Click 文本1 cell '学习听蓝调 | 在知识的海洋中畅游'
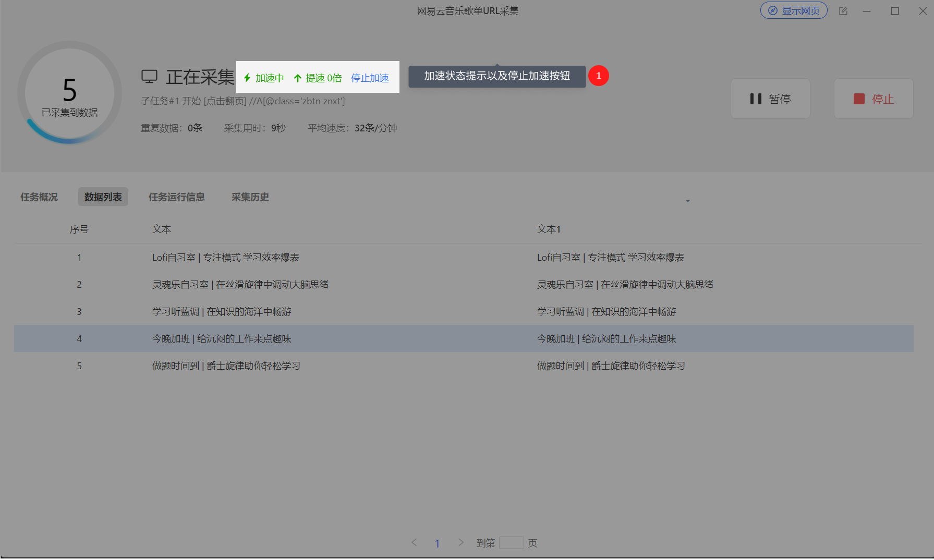This screenshot has height=560, width=934. point(607,311)
